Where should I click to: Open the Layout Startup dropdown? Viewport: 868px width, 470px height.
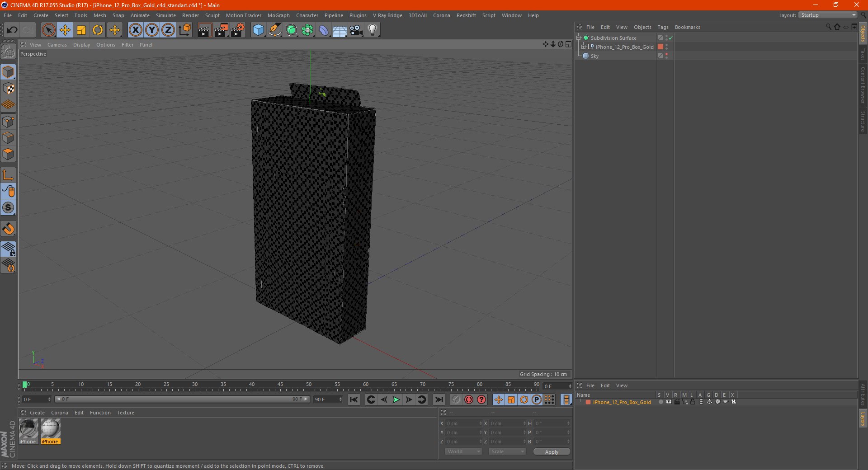(x=828, y=15)
